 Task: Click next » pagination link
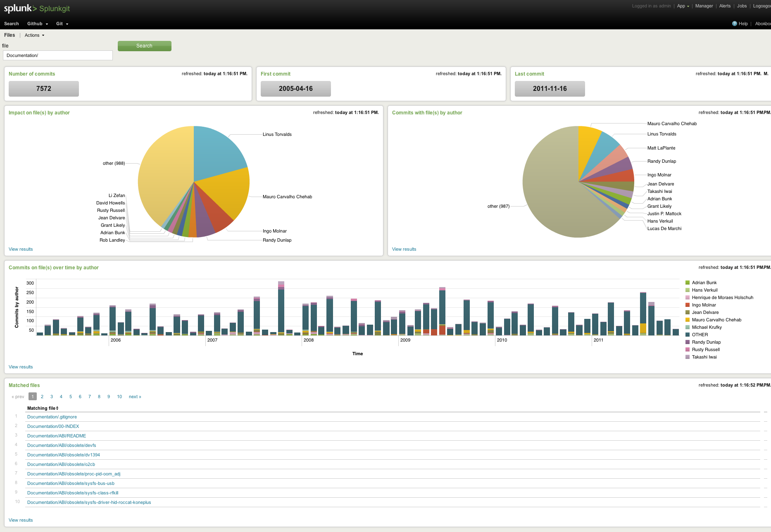click(135, 397)
